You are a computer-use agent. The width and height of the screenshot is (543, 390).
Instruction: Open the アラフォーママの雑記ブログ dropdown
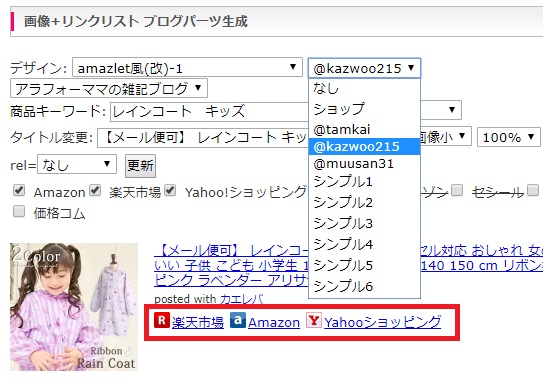(109, 88)
